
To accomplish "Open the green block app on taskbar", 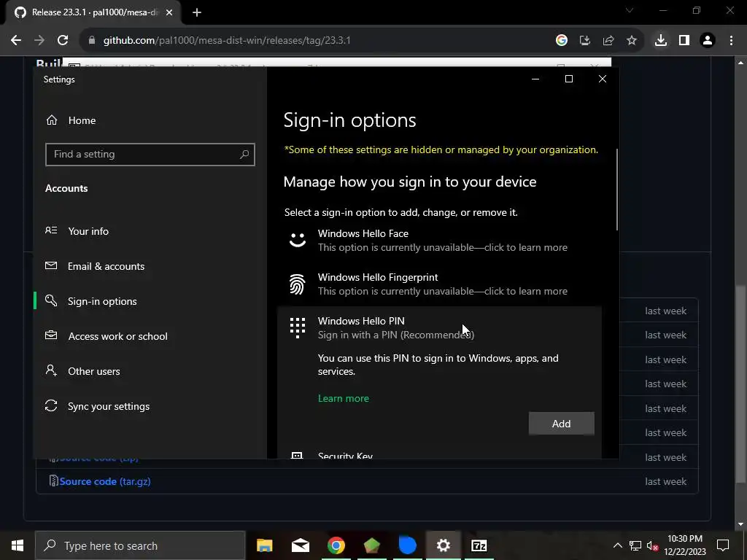I will [371, 545].
